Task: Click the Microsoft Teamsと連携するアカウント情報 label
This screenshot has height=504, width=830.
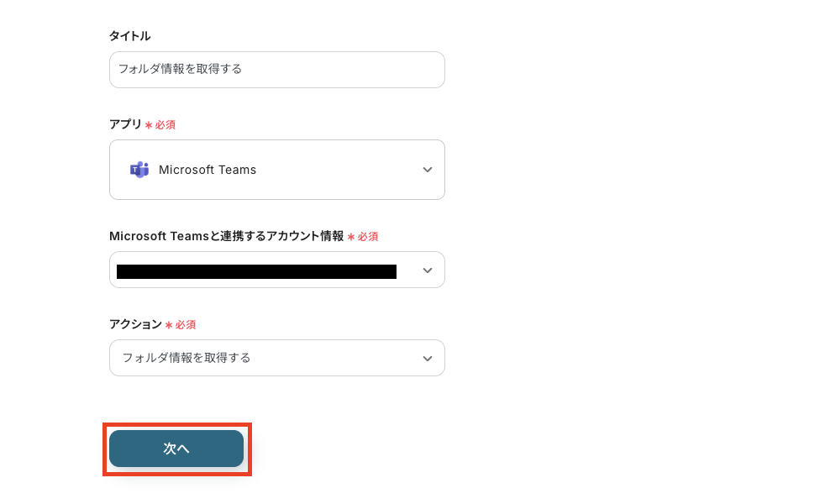Action: click(226, 236)
